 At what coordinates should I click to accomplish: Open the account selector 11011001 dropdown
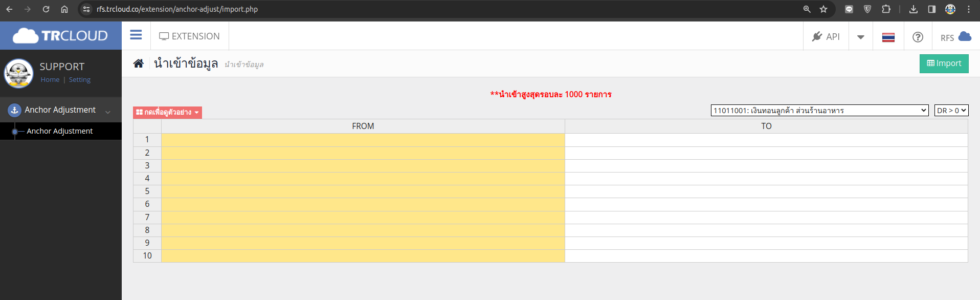click(819, 110)
